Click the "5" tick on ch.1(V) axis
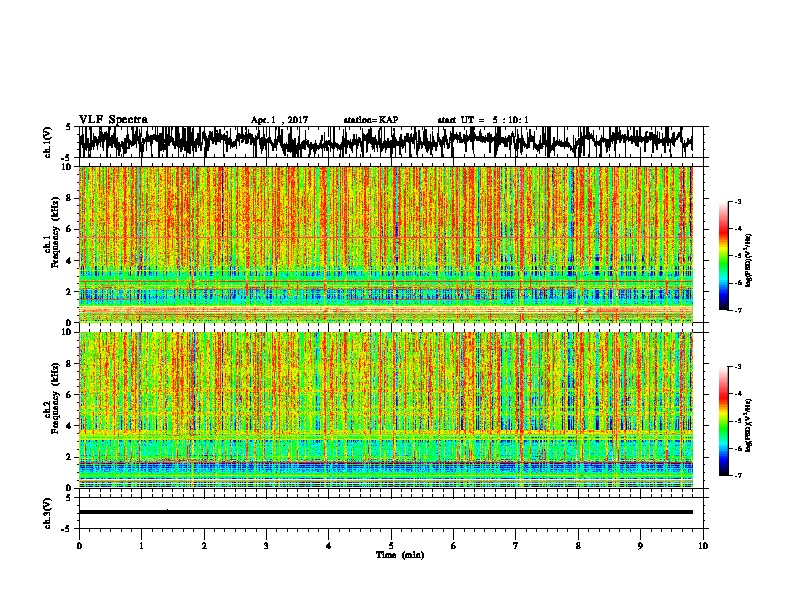This screenshot has width=792, height=612. click(x=69, y=127)
